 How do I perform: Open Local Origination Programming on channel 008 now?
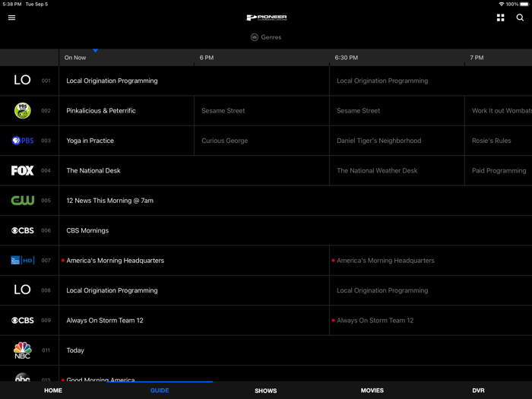(x=194, y=290)
